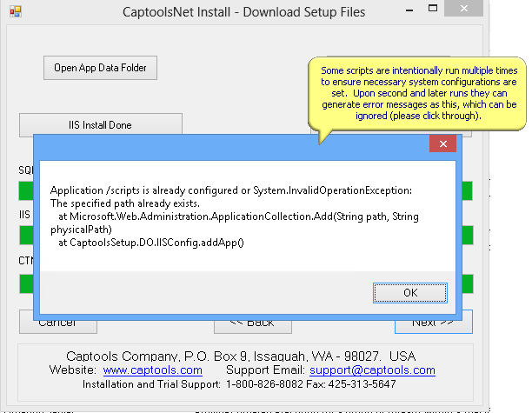The width and height of the screenshot is (532, 413).
Task: Open www.captools.com website link
Action: tap(153, 370)
